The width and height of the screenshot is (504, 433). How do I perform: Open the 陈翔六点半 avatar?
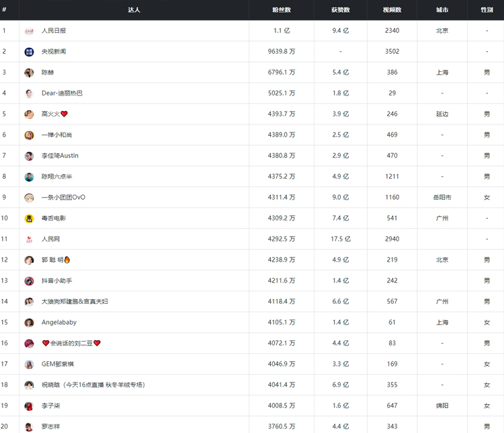pos(30,177)
